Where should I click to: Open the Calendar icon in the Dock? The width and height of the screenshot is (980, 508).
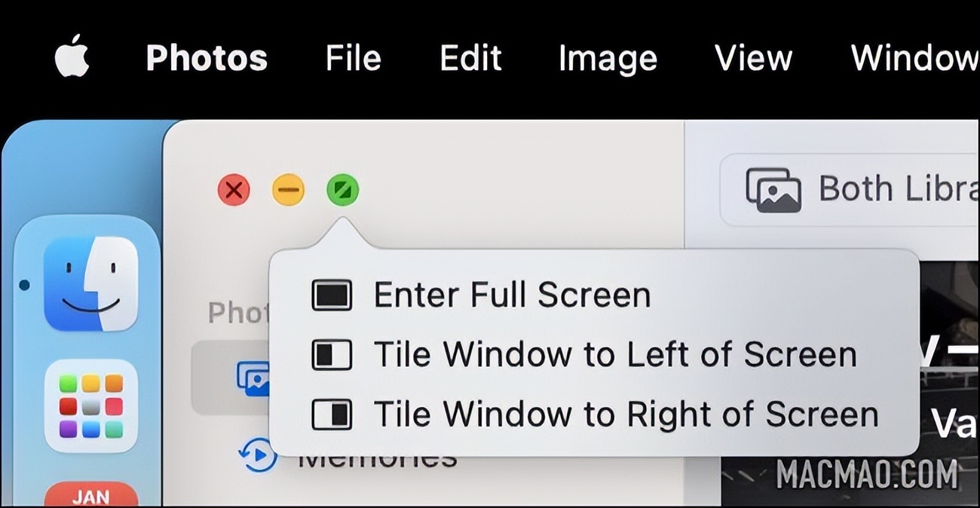(90, 494)
